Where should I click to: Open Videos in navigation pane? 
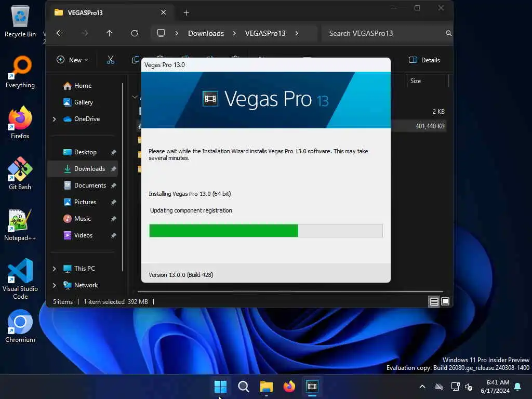83,235
